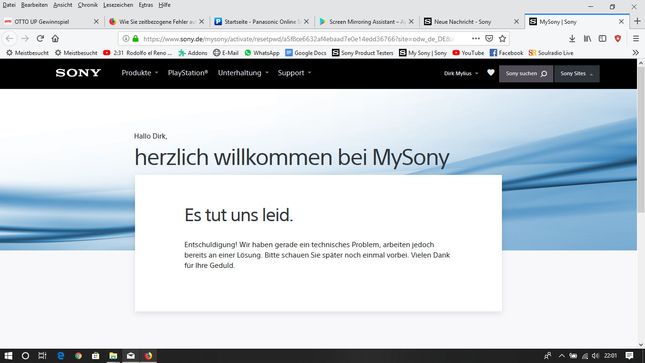Open page actions three-dot menu in address bar
The image size is (645, 363).
(x=476, y=39)
